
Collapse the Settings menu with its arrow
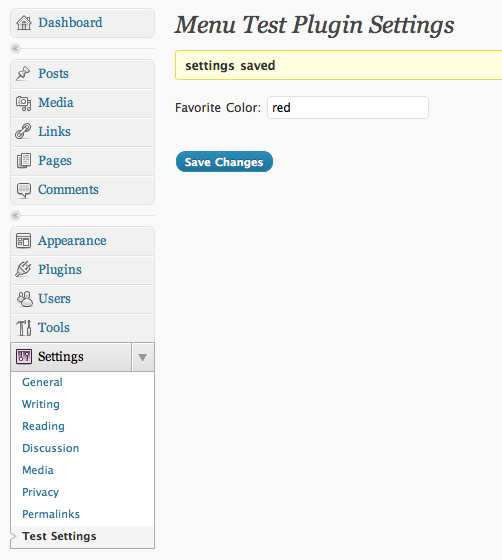(x=143, y=357)
